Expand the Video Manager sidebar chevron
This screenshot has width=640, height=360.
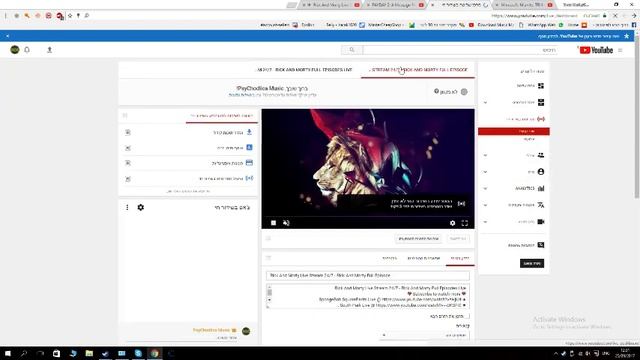pyautogui.click(x=485, y=102)
